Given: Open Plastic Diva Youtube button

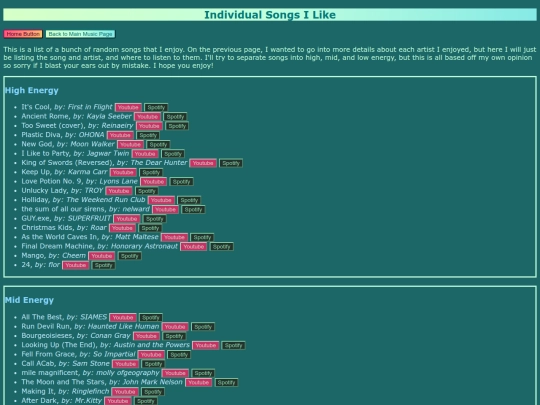Looking at the screenshot, I should coord(120,135).
